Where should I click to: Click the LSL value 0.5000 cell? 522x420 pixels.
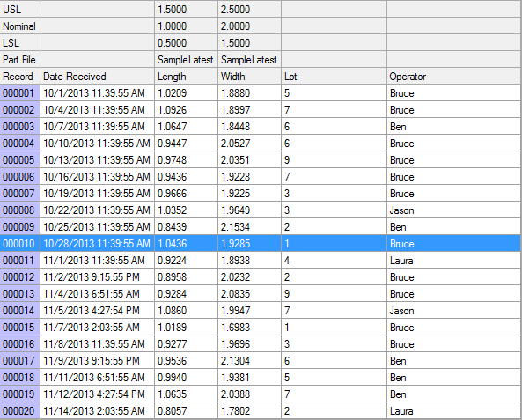[186, 42]
